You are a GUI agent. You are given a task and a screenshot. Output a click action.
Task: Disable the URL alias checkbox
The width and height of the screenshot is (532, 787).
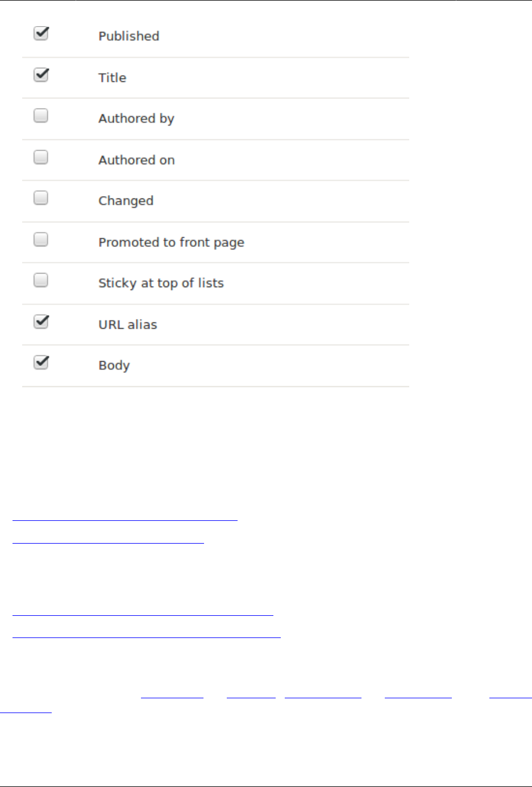click(x=41, y=322)
